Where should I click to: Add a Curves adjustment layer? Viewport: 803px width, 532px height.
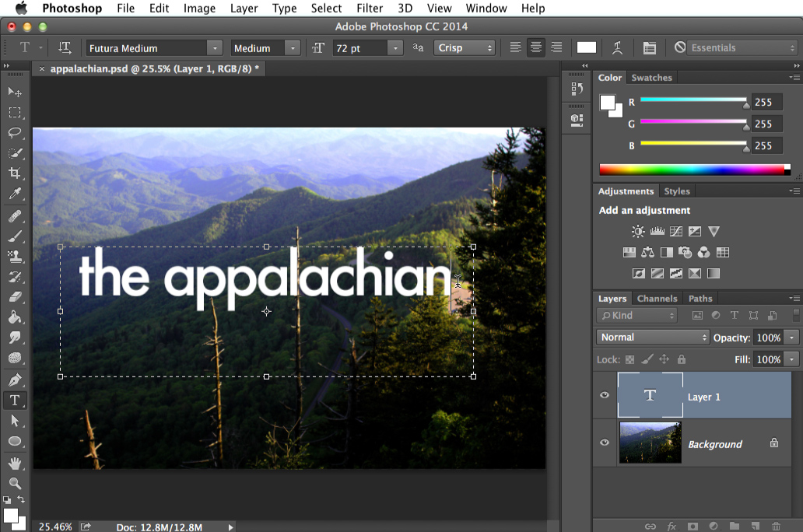pyautogui.click(x=675, y=231)
